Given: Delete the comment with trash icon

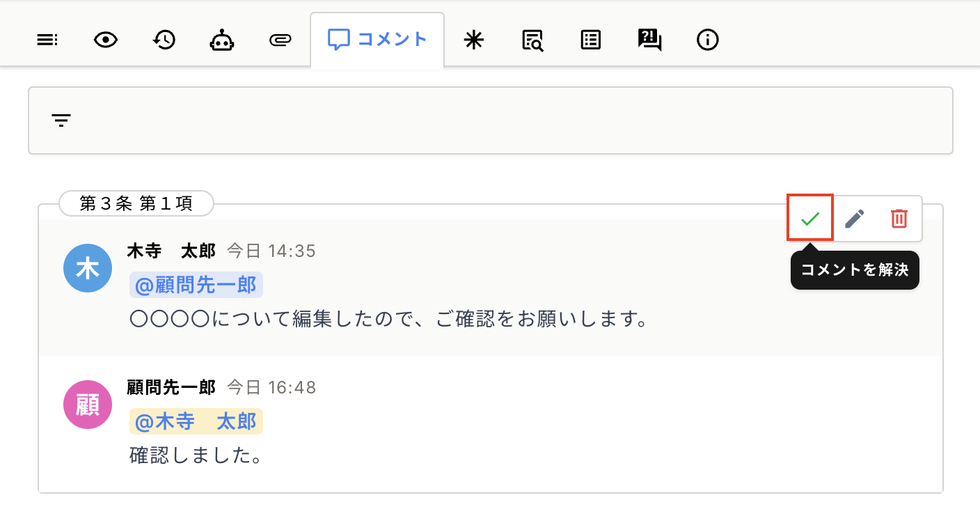Looking at the screenshot, I should pyautogui.click(x=899, y=219).
